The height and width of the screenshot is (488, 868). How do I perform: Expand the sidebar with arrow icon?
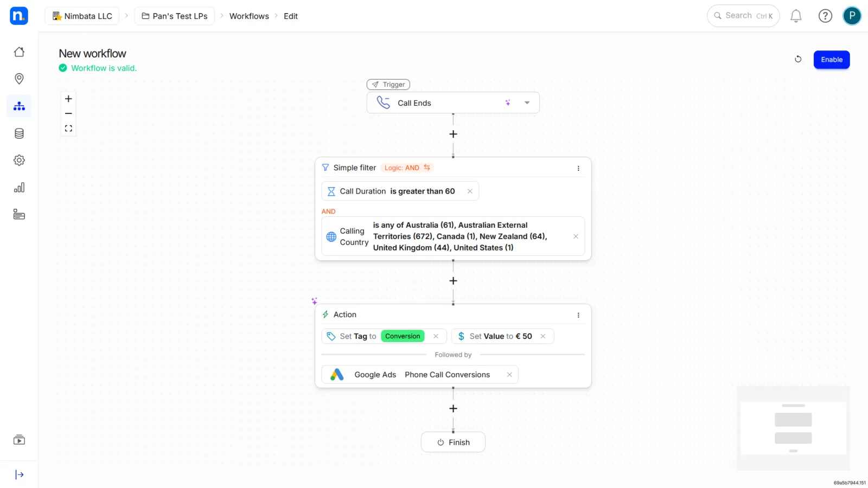[x=19, y=475]
